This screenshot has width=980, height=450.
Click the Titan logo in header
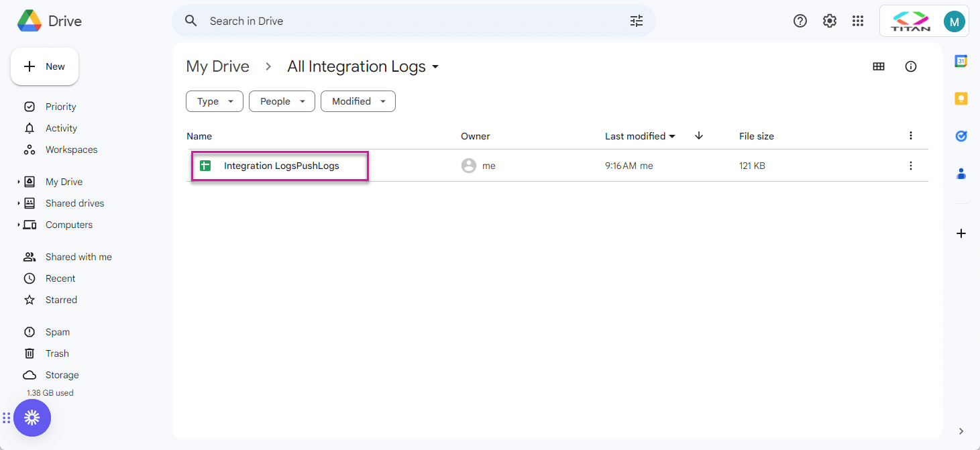pyautogui.click(x=910, y=21)
